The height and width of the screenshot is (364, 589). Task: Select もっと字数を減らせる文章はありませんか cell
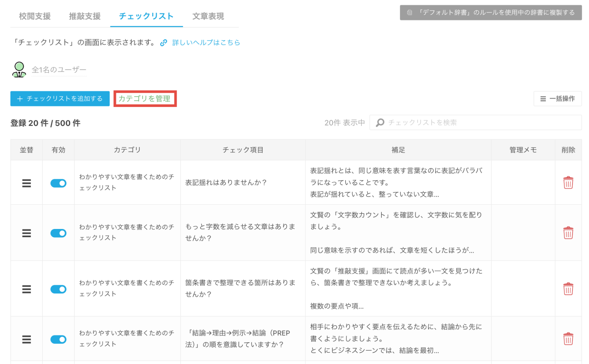click(243, 232)
